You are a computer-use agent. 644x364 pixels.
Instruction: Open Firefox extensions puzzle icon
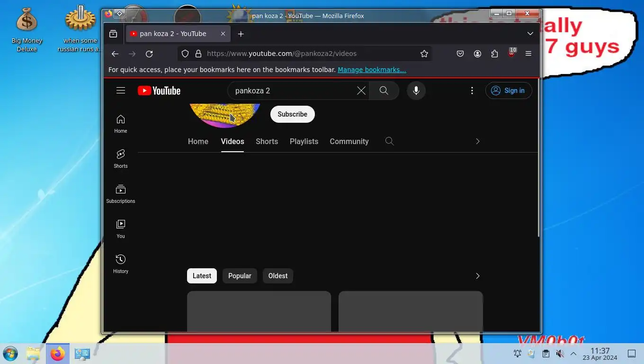click(x=494, y=54)
